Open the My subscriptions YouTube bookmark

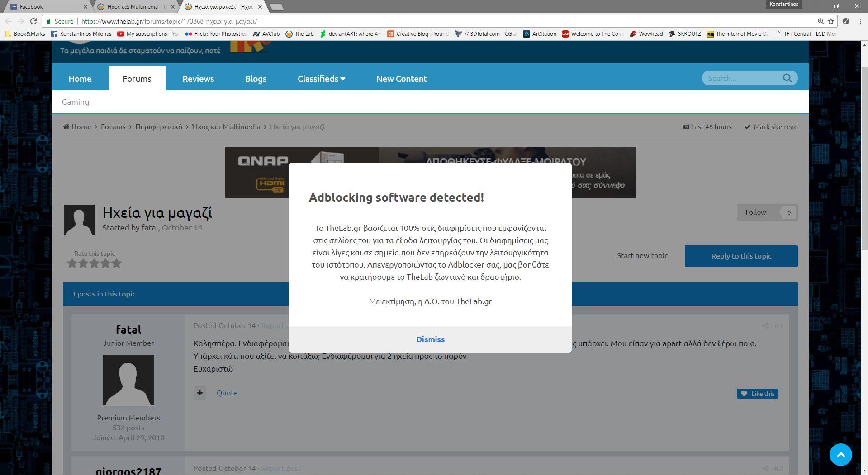click(x=148, y=34)
